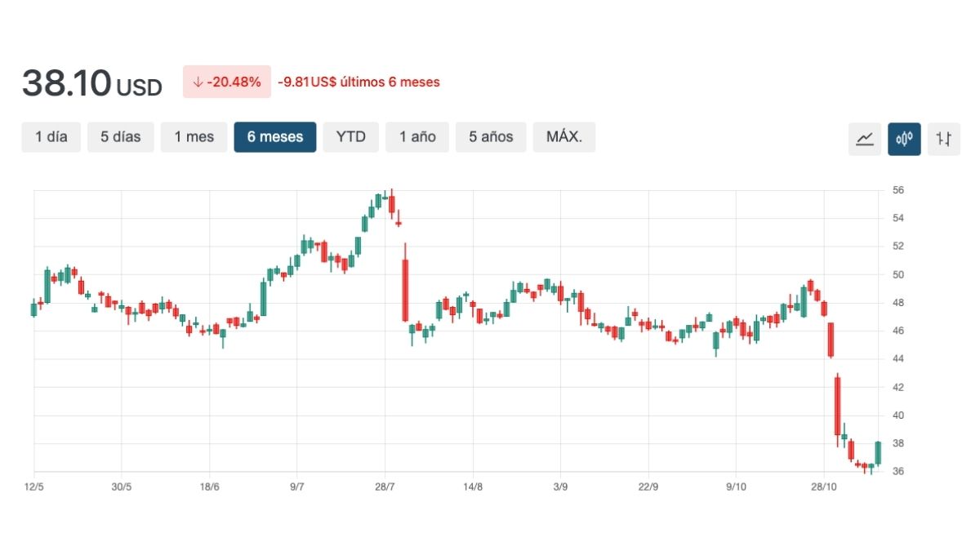Click the -9.81US$ últimos 6 meses text
The width and height of the screenshot is (980, 551).
pyautogui.click(x=359, y=82)
